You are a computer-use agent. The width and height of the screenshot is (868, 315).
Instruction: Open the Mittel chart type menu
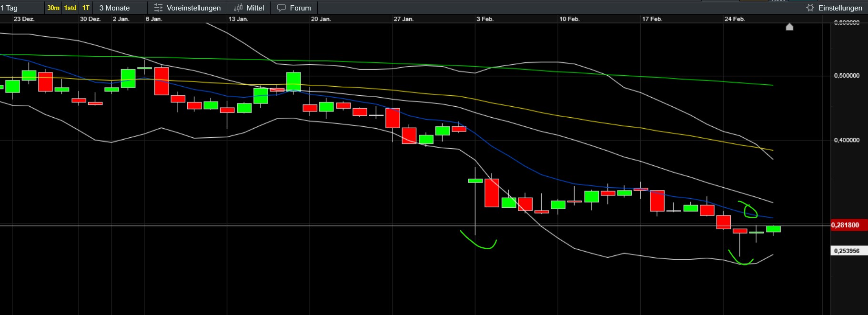[249, 8]
